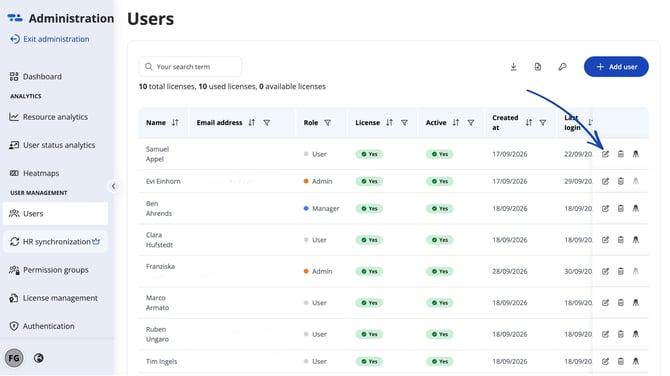The width and height of the screenshot is (670, 376).
Task: Open Heatmaps page
Action: (x=55, y=173)
